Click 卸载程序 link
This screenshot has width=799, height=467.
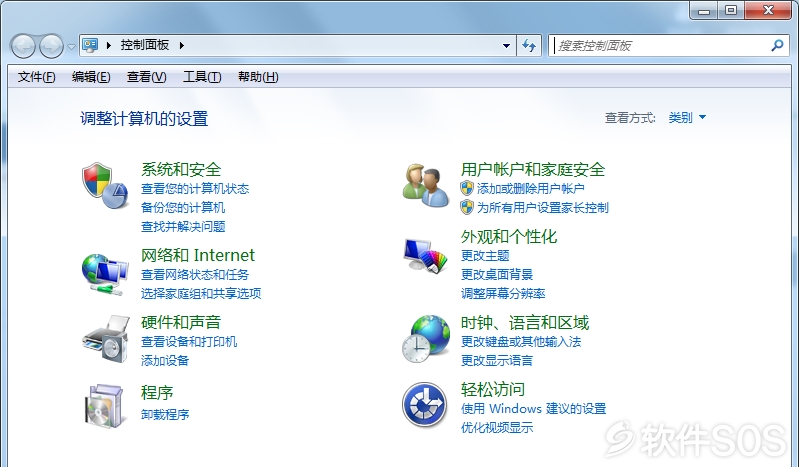pyautogui.click(x=165, y=414)
